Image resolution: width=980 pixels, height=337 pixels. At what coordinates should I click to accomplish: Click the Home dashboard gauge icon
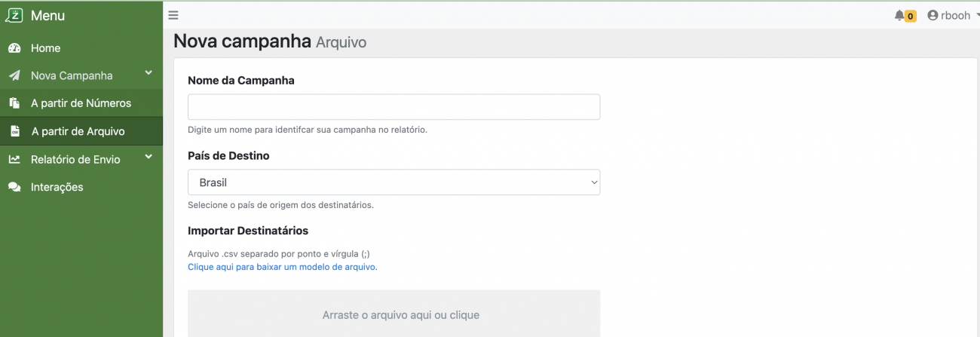pyautogui.click(x=14, y=48)
